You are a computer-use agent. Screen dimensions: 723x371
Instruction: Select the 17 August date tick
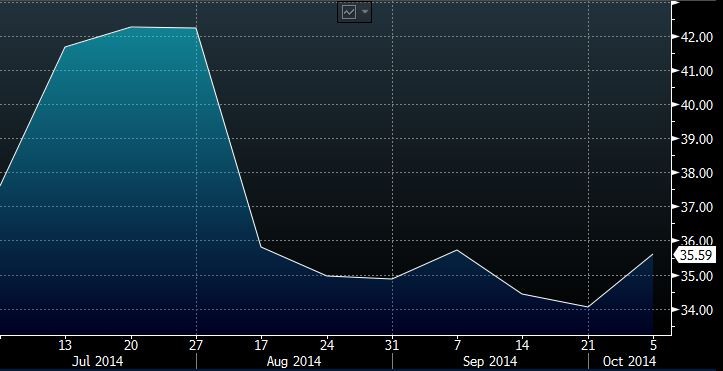(x=261, y=345)
